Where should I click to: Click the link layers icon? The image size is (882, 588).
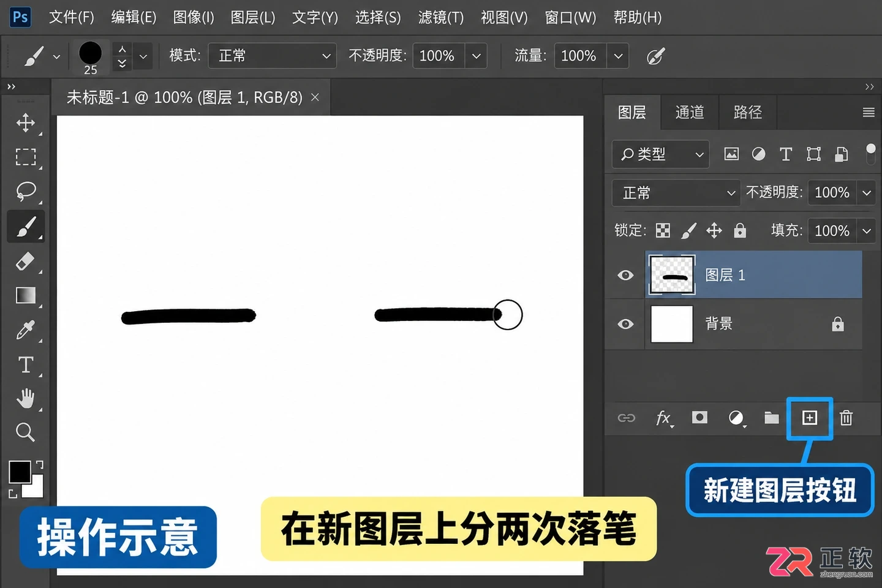pyautogui.click(x=626, y=418)
